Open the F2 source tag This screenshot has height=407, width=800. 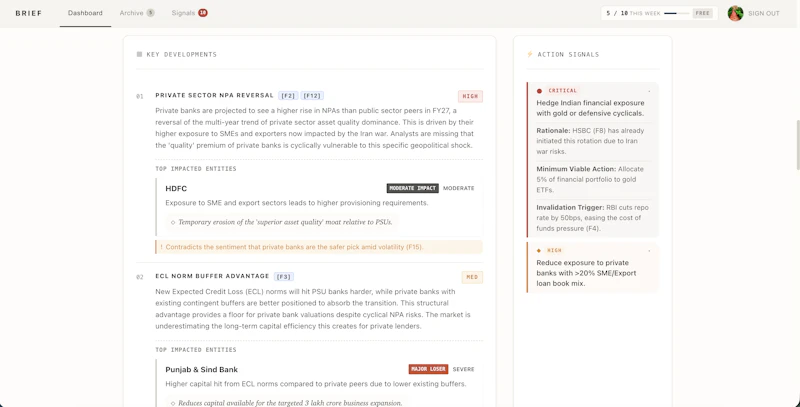288,96
